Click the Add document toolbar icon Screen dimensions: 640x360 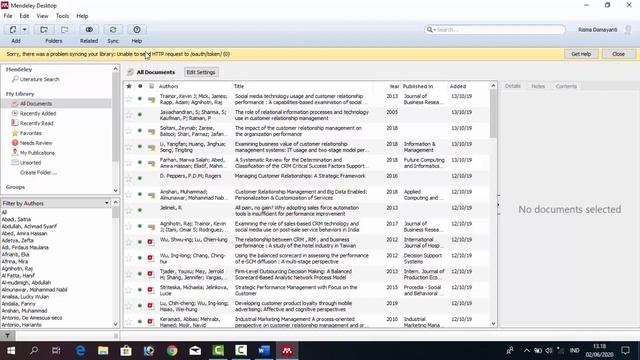tap(13, 30)
